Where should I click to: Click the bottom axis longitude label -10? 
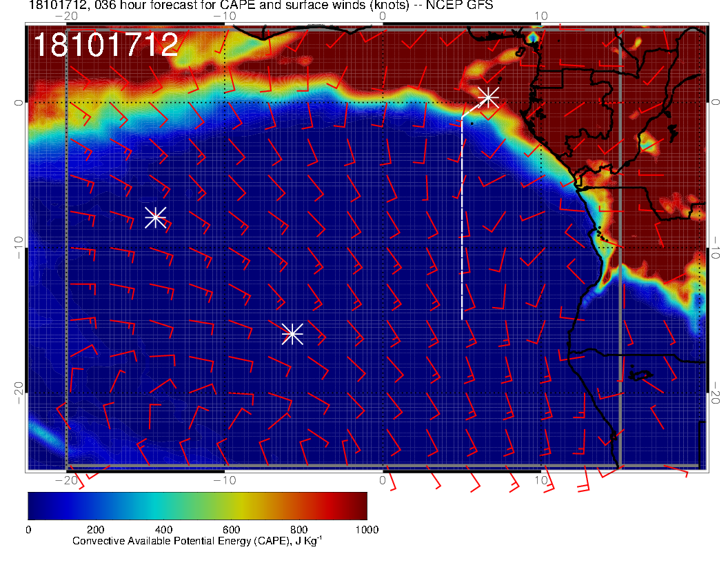click(223, 480)
